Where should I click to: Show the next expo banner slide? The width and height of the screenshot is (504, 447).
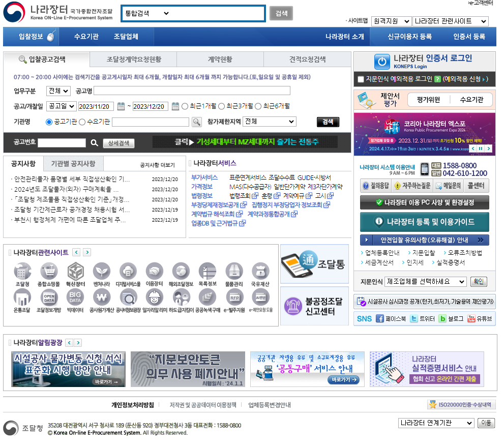pyautogui.click(x=489, y=148)
